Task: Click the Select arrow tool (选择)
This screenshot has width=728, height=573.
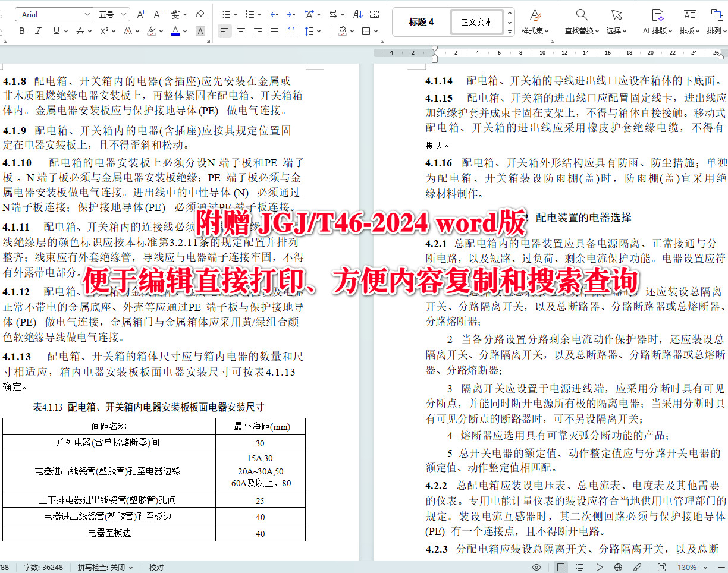Action: (x=616, y=21)
